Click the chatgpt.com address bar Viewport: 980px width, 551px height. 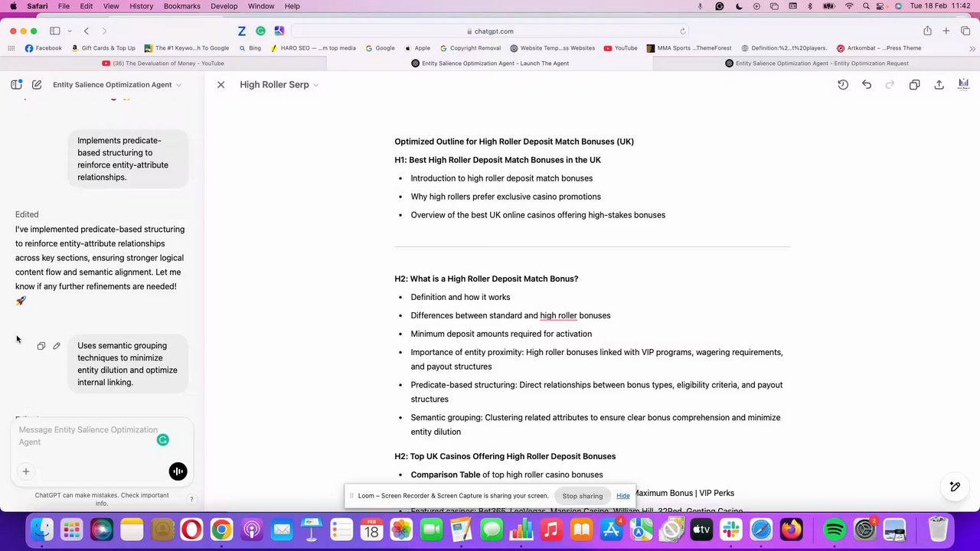(490, 31)
